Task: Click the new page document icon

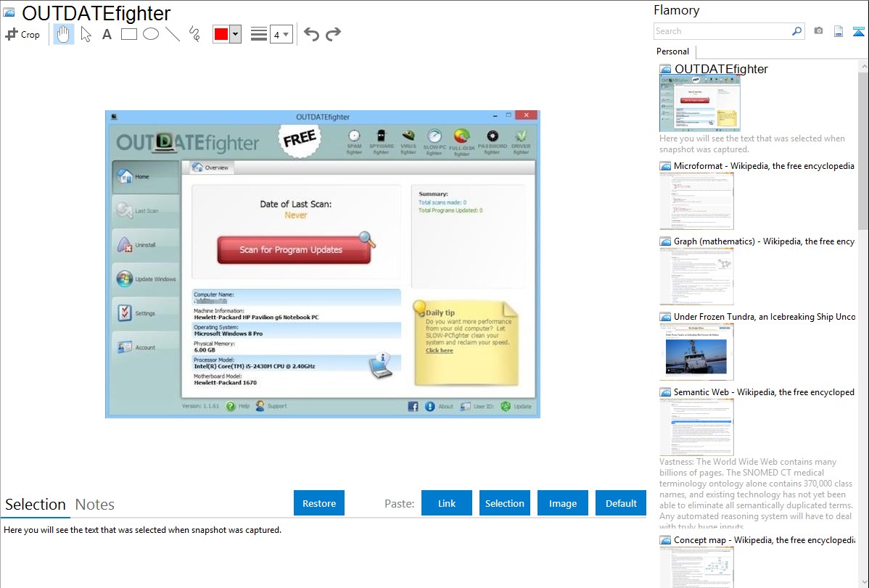Action: tap(839, 31)
